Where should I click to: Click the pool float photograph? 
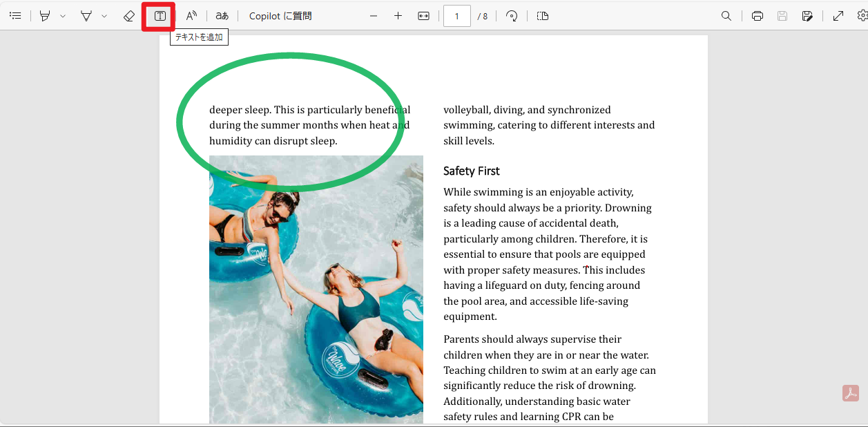[316, 290]
